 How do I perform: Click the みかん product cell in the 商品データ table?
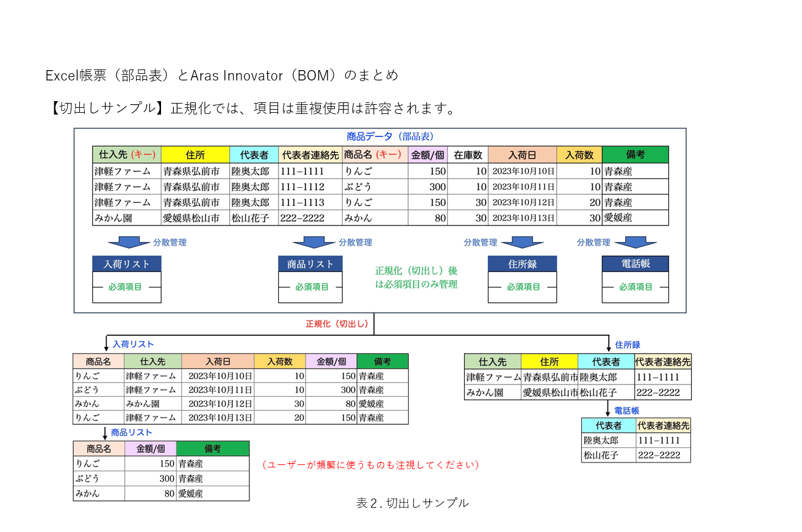pos(375,218)
